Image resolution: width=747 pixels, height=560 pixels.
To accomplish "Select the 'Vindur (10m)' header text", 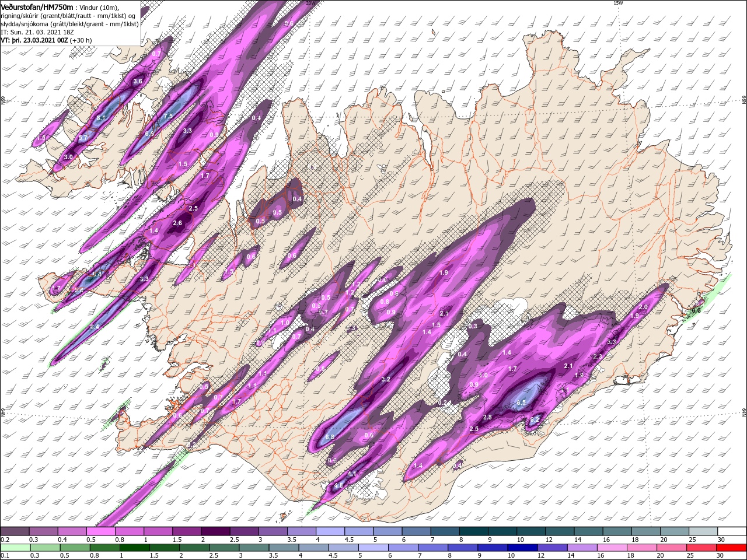I will tap(97, 7).
